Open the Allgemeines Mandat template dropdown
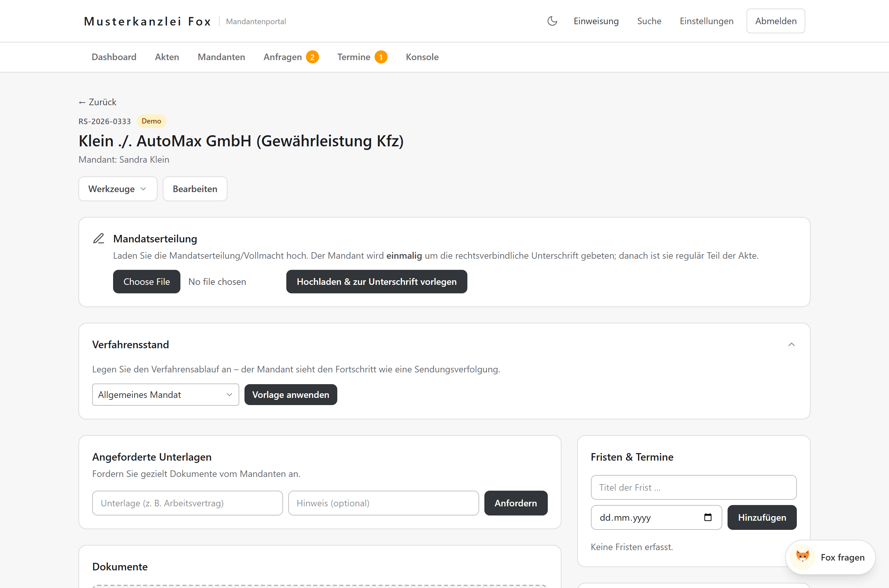The height and width of the screenshot is (588, 889). point(165,395)
